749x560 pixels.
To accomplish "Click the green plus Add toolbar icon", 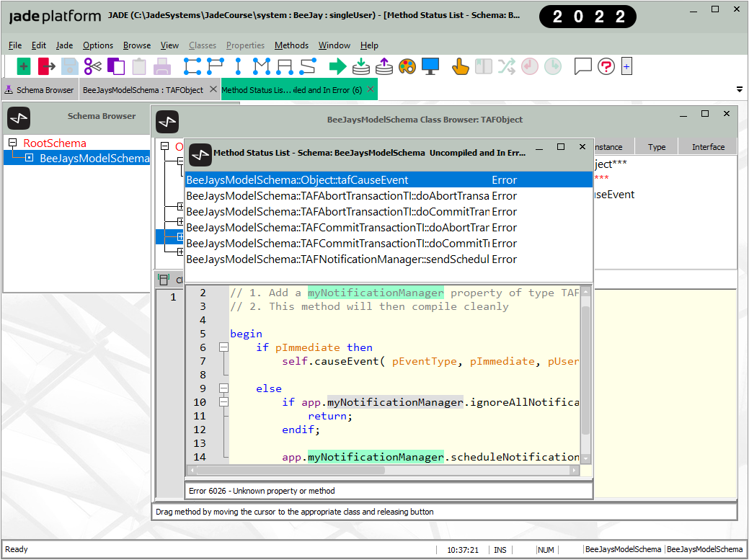I will point(24,67).
